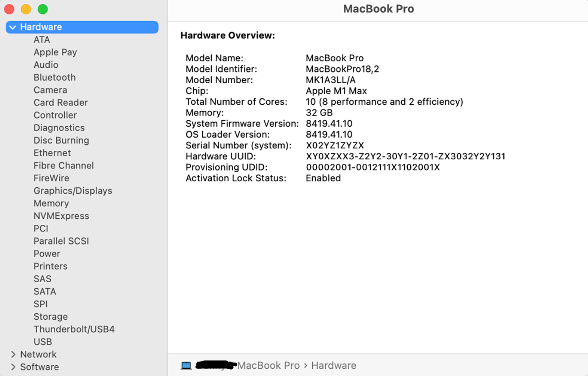This screenshot has height=376, width=588.
Task: Open the NVMExpress hardware entry
Action: (x=61, y=216)
